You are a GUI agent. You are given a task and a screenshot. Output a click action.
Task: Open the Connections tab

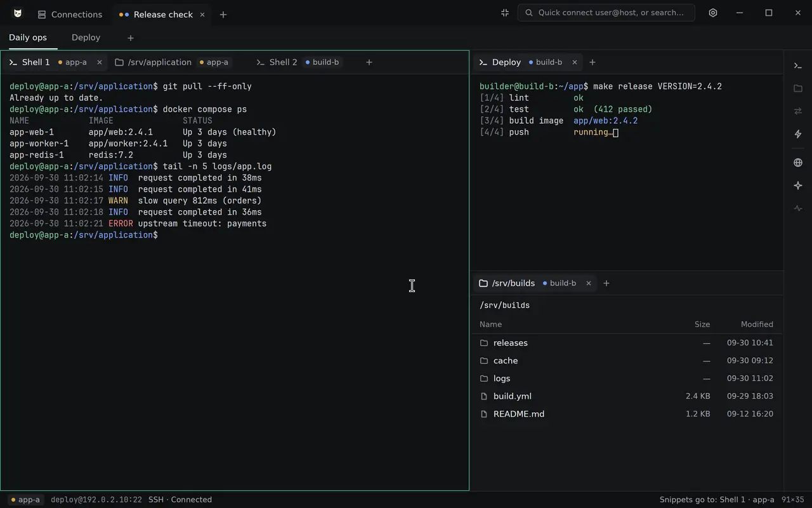[70, 15]
